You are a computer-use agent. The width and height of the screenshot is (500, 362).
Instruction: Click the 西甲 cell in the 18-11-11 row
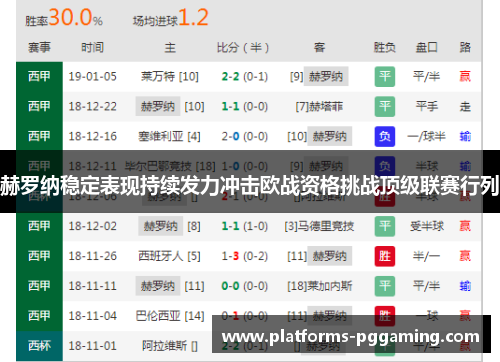39,286
